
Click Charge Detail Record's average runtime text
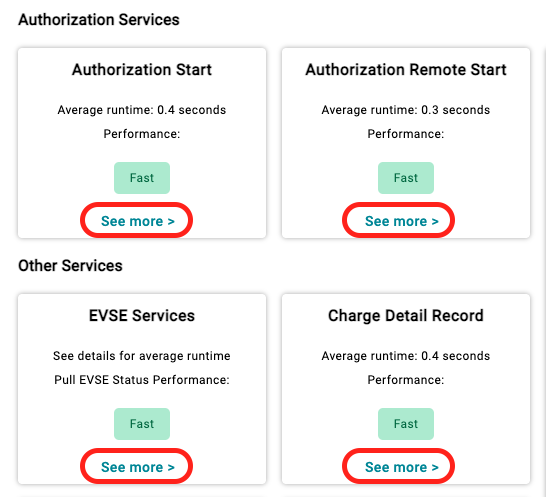[406, 356]
